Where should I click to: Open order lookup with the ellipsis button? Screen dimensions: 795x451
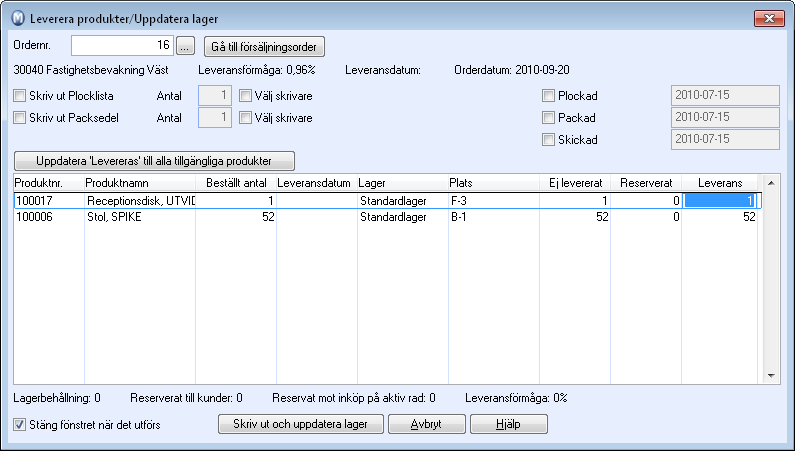[185, 47]
